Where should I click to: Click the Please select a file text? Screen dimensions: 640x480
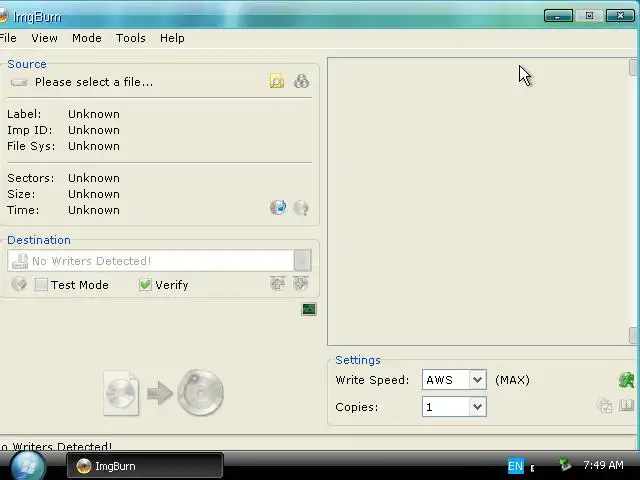[x=94, y=82]
